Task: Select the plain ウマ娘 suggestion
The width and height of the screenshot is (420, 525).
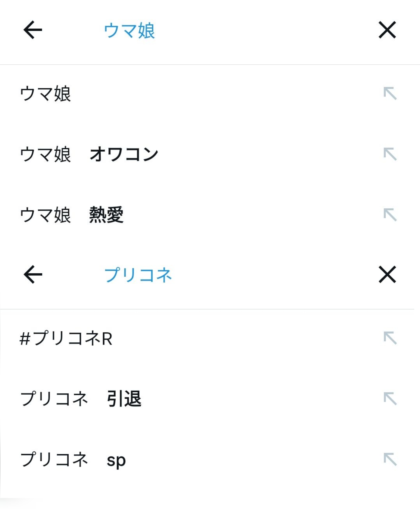Action: click(46, 94)
